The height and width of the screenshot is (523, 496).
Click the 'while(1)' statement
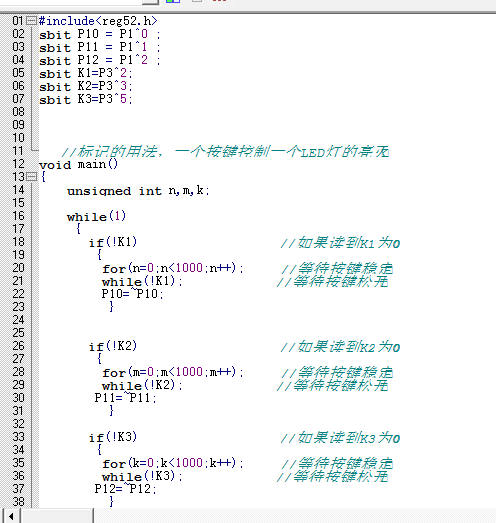(96, 216)
